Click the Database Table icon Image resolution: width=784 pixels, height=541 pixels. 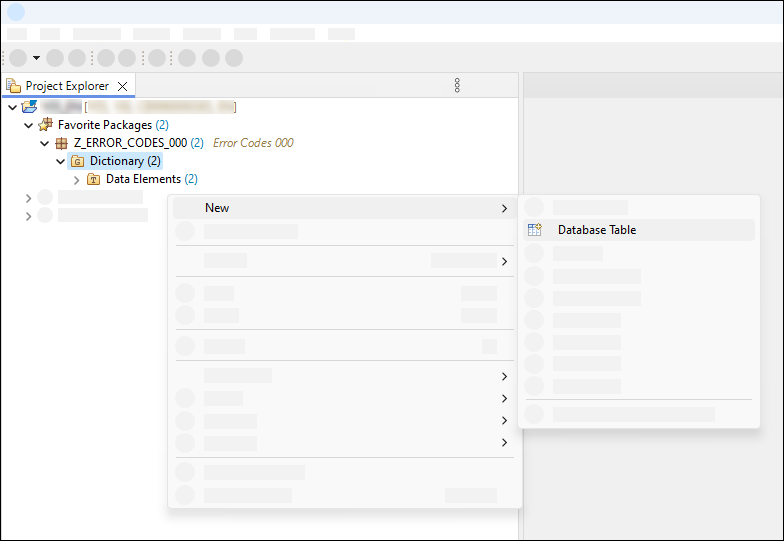534,230
